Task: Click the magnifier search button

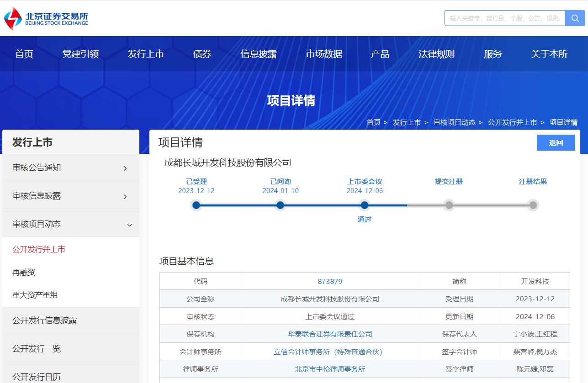Action: 575,18
